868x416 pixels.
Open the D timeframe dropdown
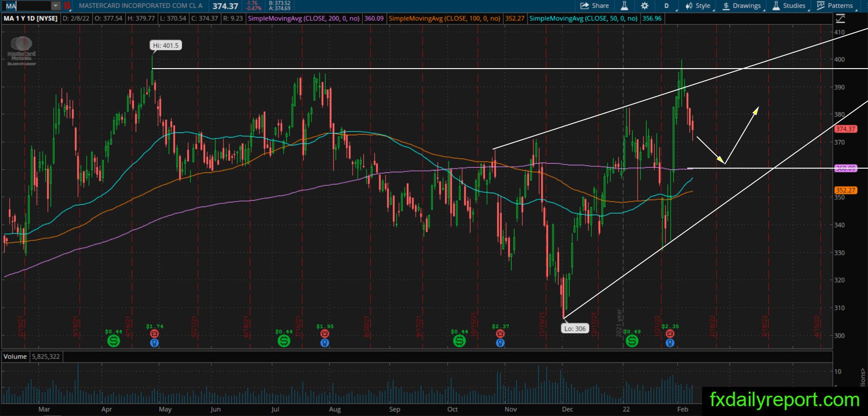(667, 6)
